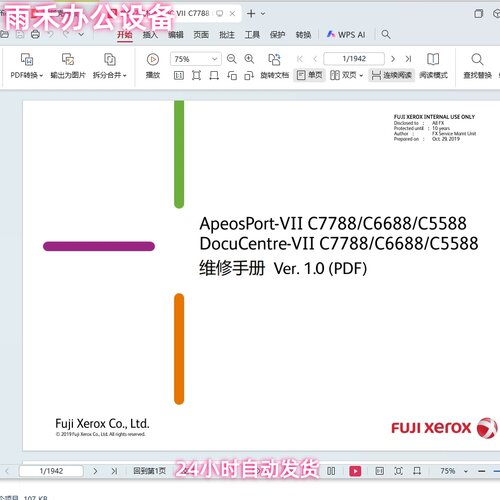
Task: Click zoom slider minus button in status bar
Action: coord(481,471)
